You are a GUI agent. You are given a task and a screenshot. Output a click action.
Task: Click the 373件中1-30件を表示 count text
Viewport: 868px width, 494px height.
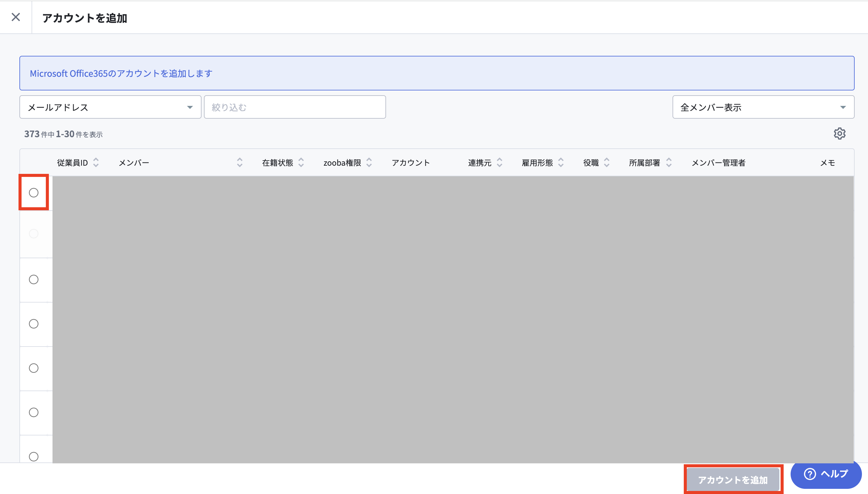tap(63, 134)
